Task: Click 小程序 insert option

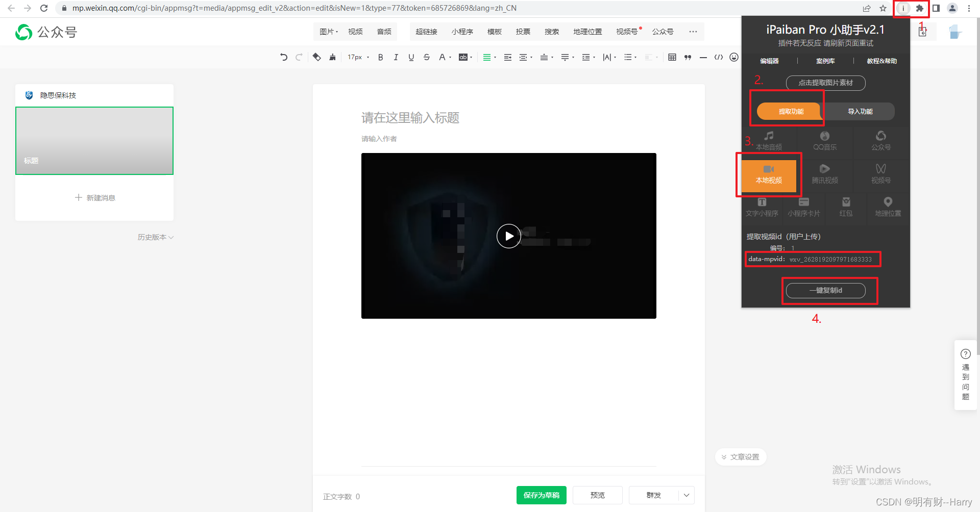Action: 462,32
